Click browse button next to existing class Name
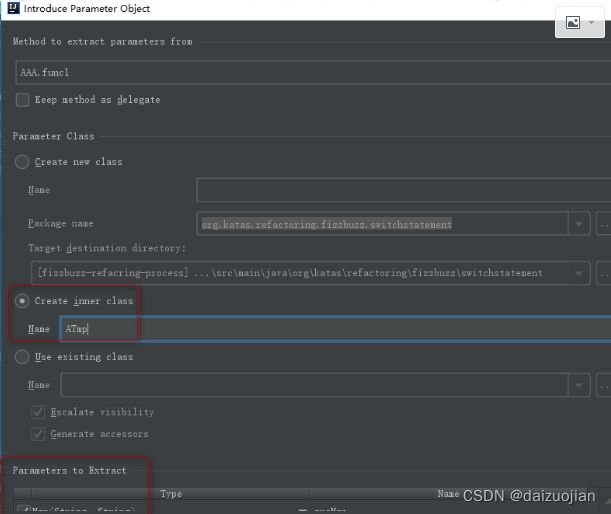611x514 pixels. [x=604, y=385]
